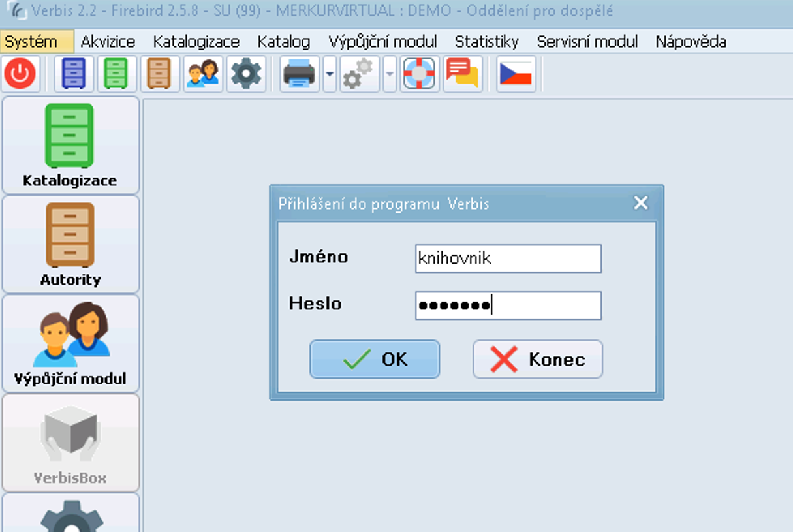The height and width of the screenshot is (532, 793).
Task: Click the gear settings toolbar icon
Action: click(x=246, y=74)
